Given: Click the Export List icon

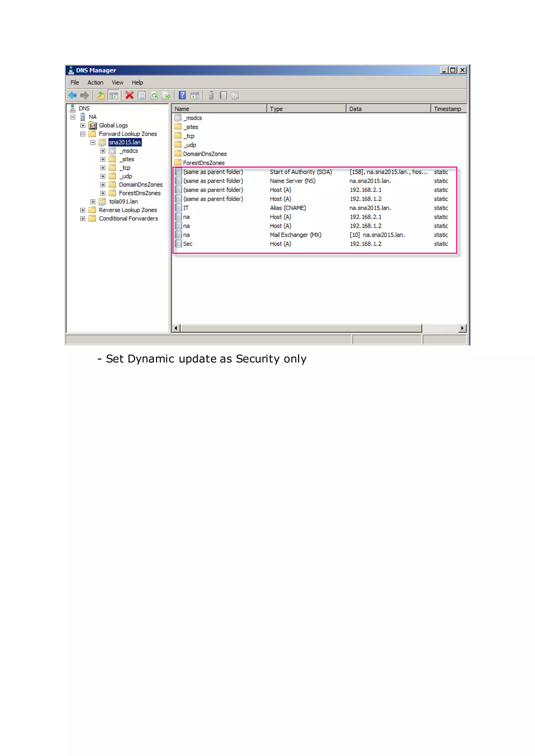Looking at the screenshot, I should pos(166,96).
